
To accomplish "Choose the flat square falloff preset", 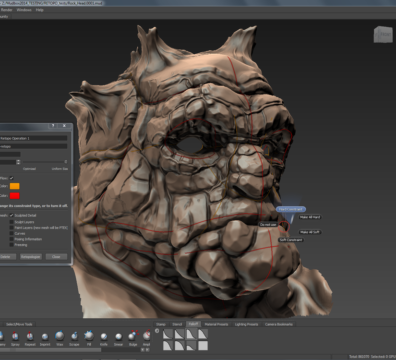I will [x=203, y=345].
